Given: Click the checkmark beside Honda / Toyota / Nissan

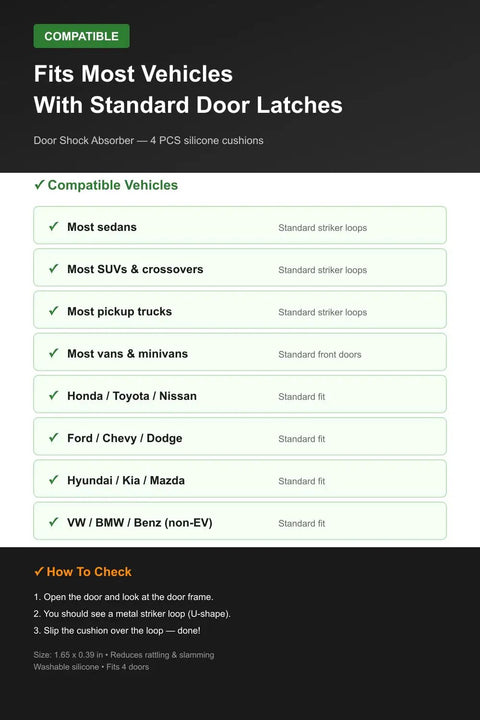Looking at the screenshot, I should [x=54, y=395].
